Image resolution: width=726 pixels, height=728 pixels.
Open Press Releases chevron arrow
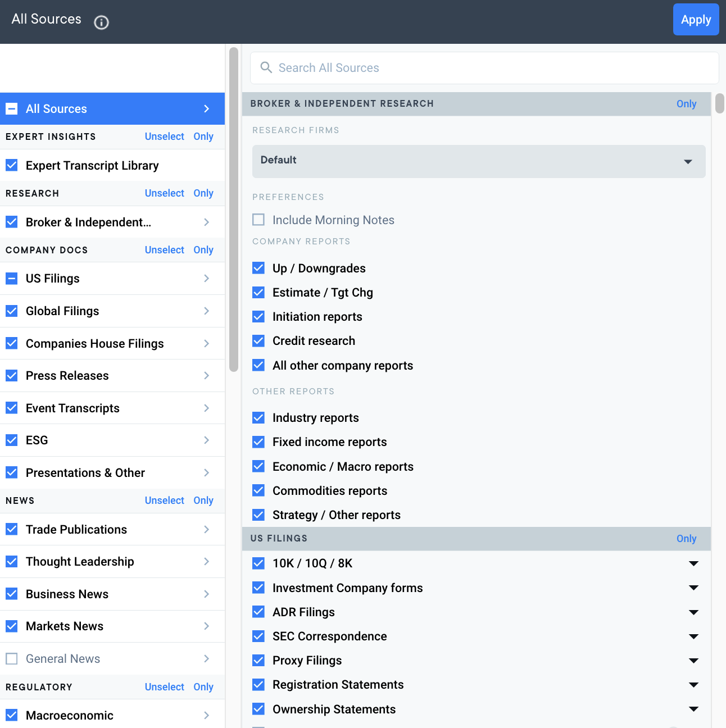coord(207,376)
